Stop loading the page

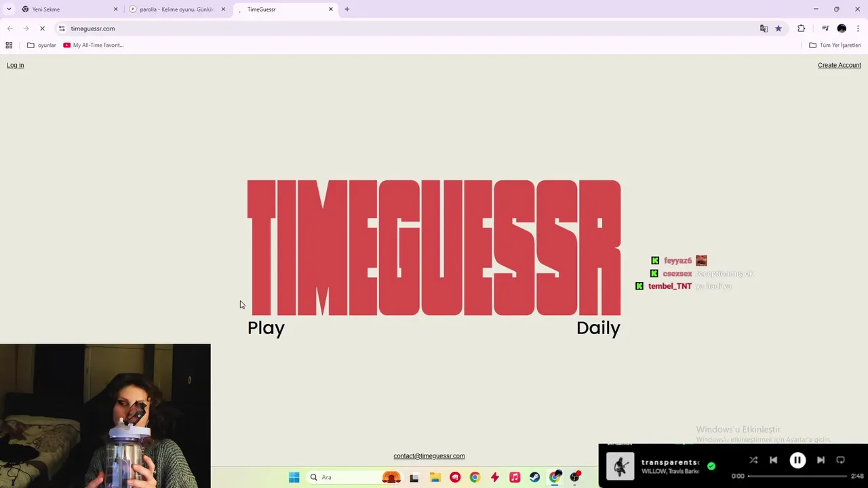point(42,28)
